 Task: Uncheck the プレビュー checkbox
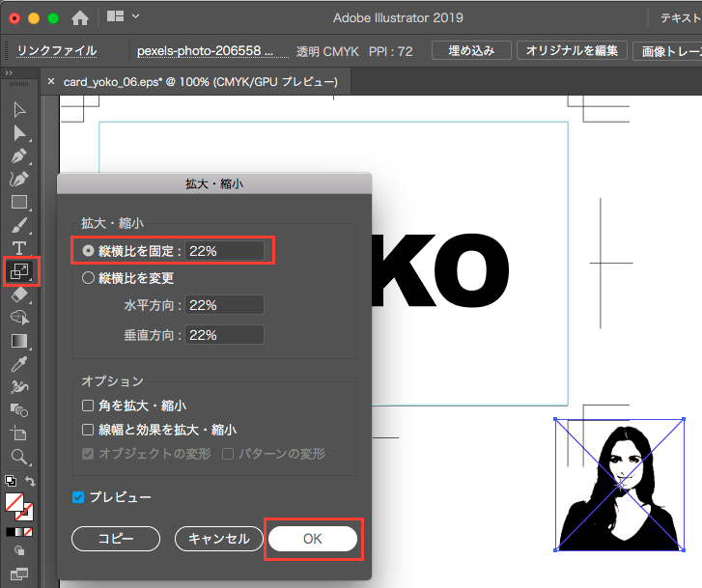79,497
